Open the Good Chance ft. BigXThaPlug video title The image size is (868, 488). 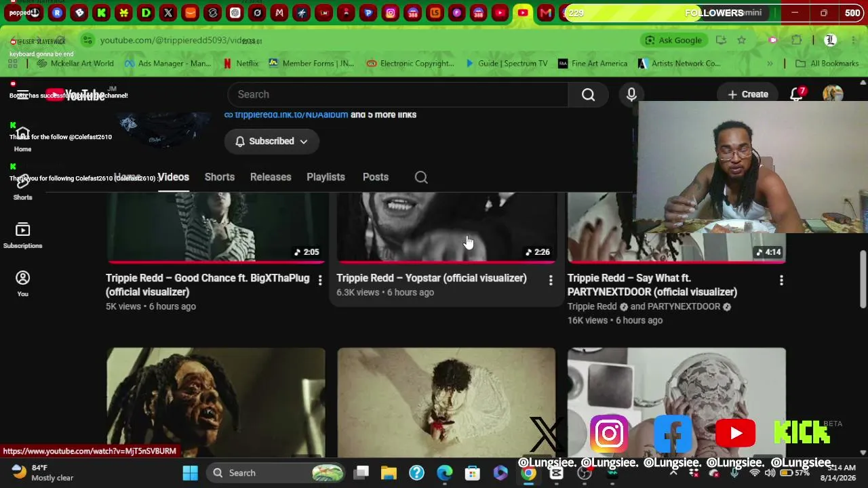(208, 285)
